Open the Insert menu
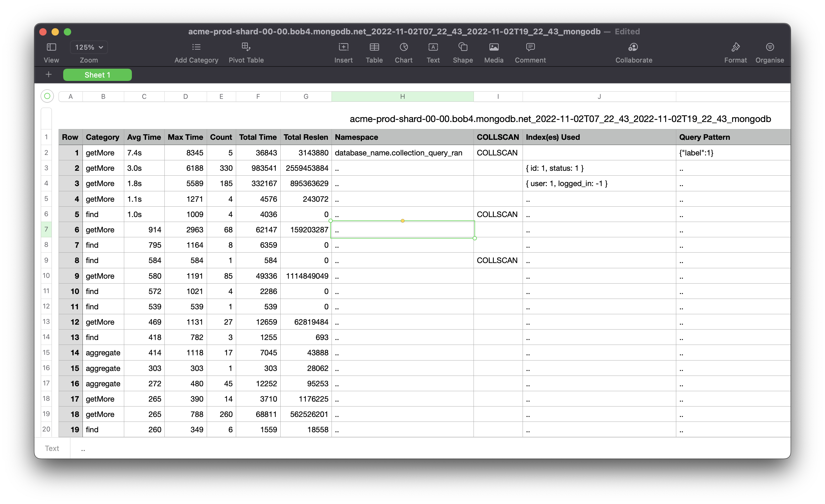The height and width of the screenshot is (504, 825). (x=342, y=52)
